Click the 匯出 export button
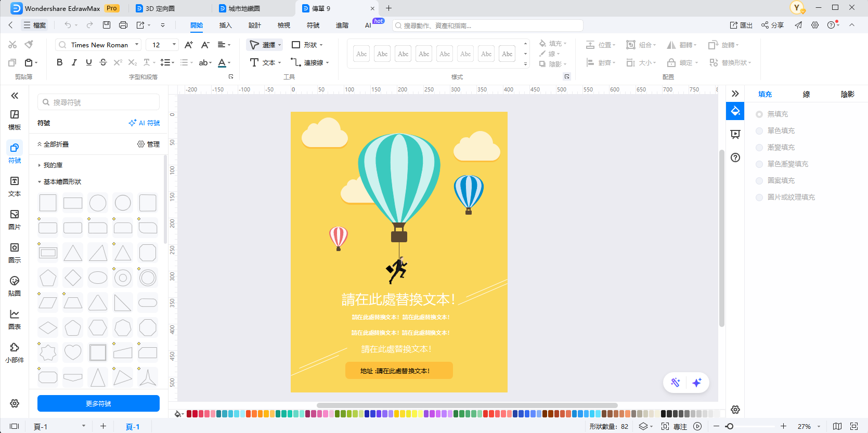868x433 pixels. point(741,25)
